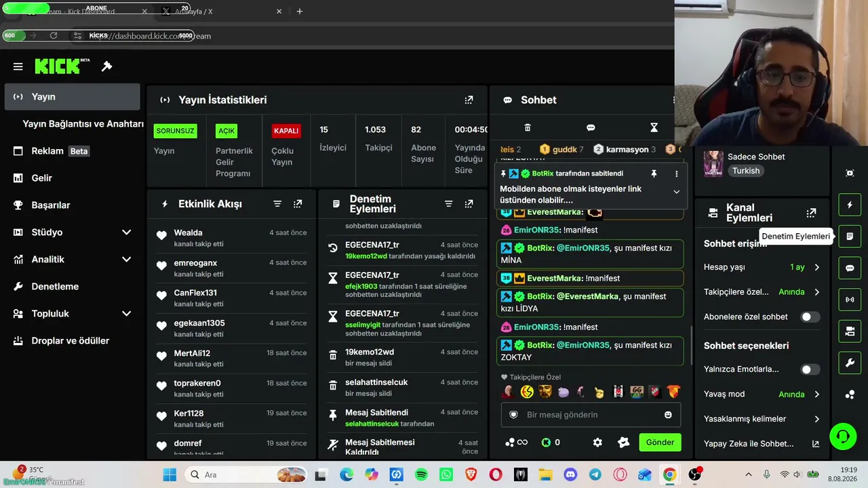Screen dimensions: 868x488
Task: Expand the Analitik sidebar section
Action: 126,260
